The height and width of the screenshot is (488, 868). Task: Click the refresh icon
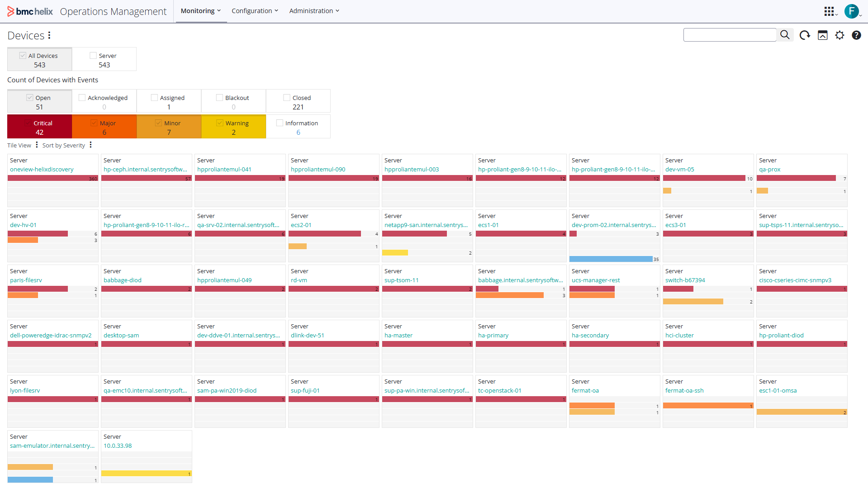tap(804, 35)
